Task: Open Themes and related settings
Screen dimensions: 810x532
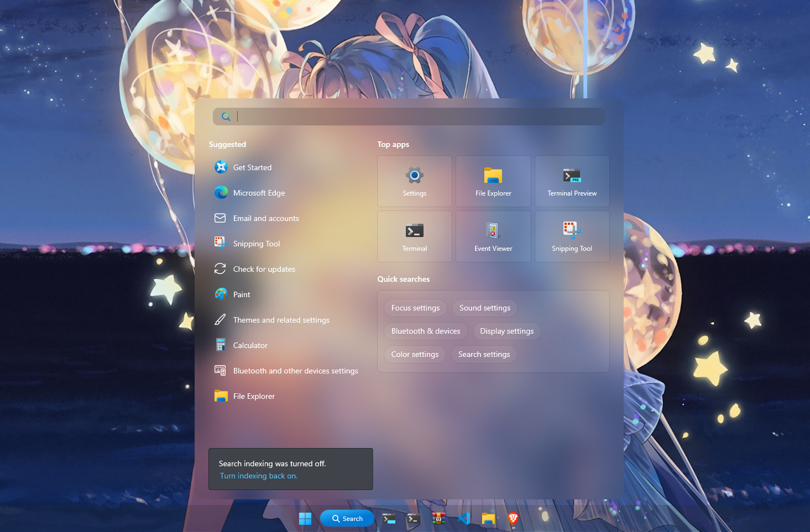Action: click(285, 320)
